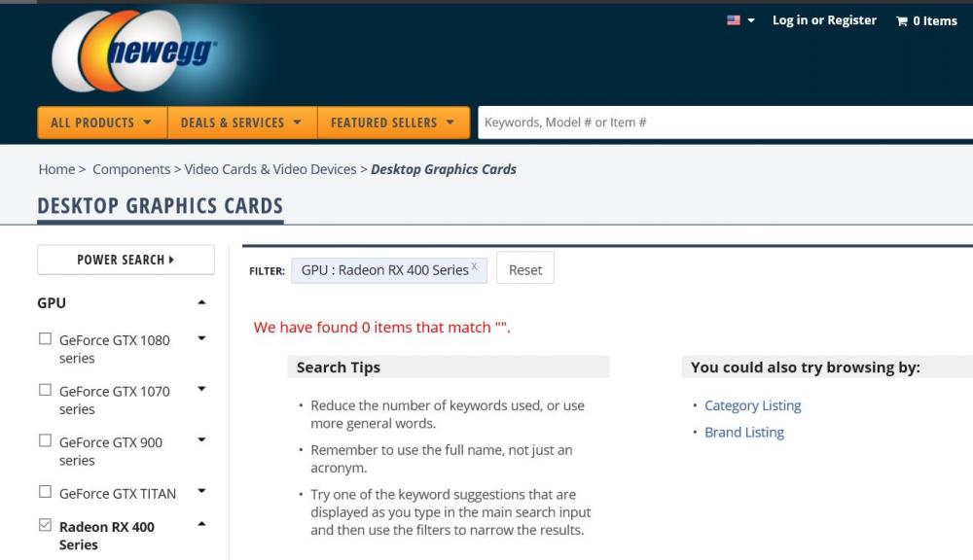Viewport: 973px width, 560px height.
Task: Uncheck the Radeon RX 400 Series checkbox
Action: pos(45,525)
